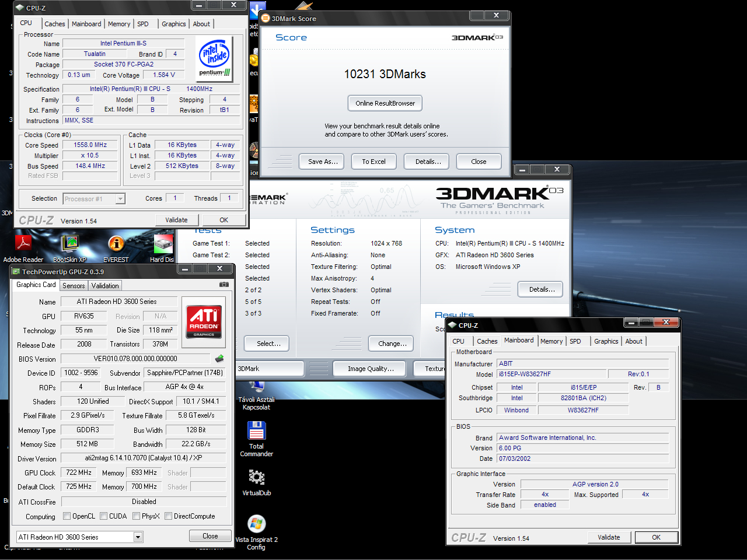
Task: Click 3DMark Score title bar icon
Action: tap(266, 18)
